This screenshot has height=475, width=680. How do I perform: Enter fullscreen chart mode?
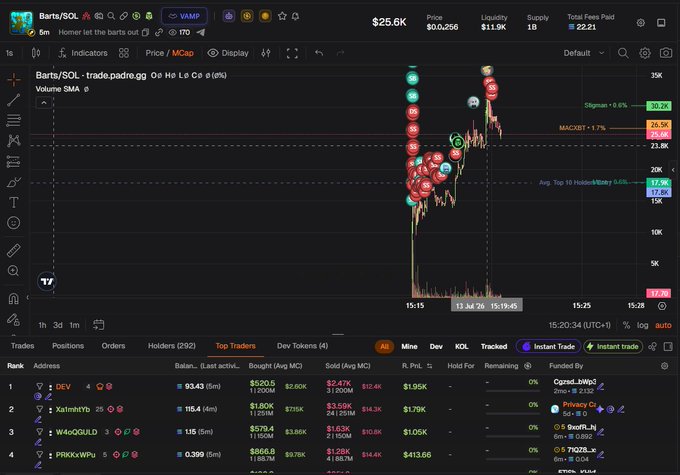pyautogui.click(x=292, y=53)
